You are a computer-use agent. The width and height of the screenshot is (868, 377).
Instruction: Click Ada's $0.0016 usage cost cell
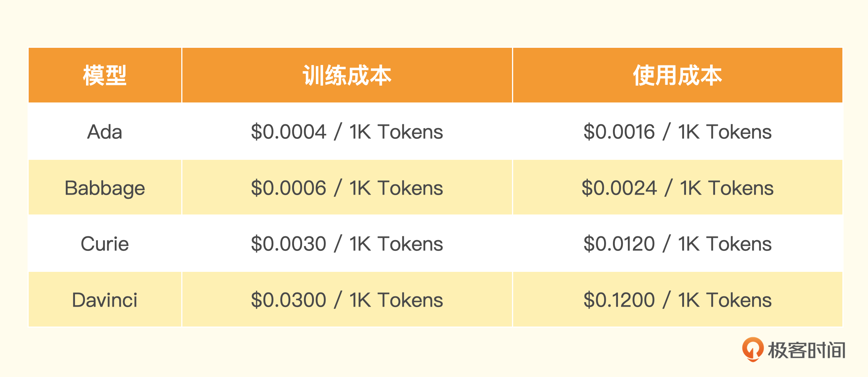click(x=677, y=132)
